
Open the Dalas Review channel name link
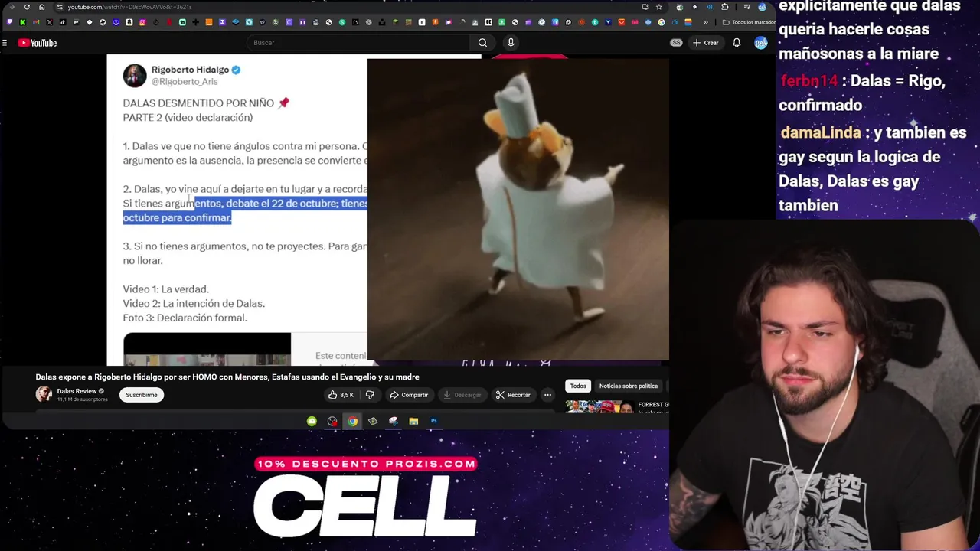coord(77,391)
